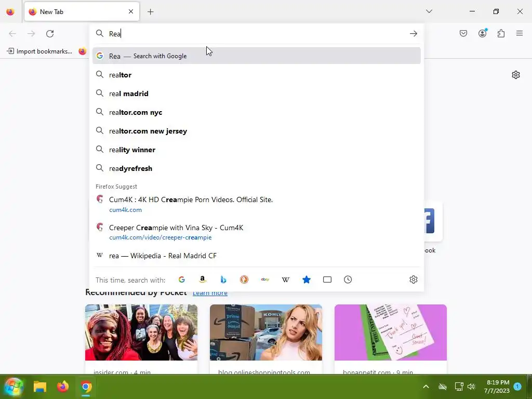Click the Firefox View icon in tab strip
This screenshot has height=399, width=532.
(10, 12)
